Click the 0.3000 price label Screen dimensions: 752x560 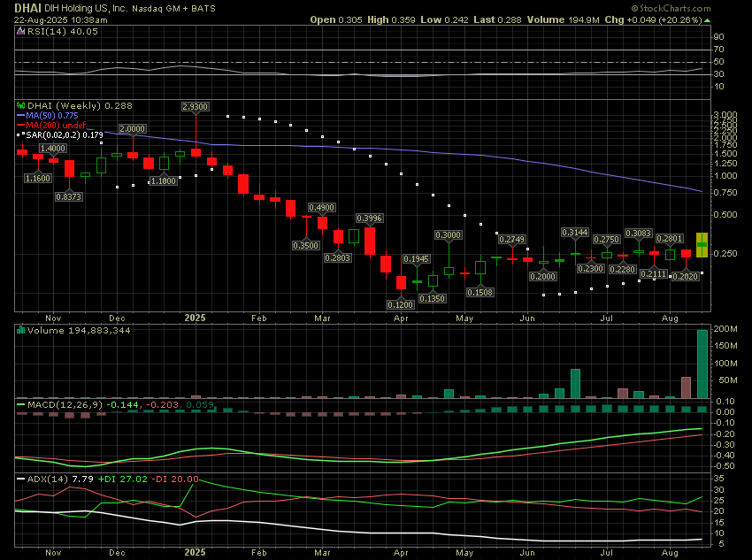point(449,235)
